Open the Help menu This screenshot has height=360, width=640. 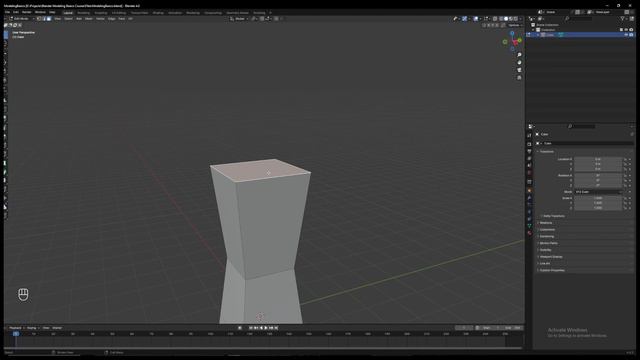pyautogui.click(x=52, y=12)
